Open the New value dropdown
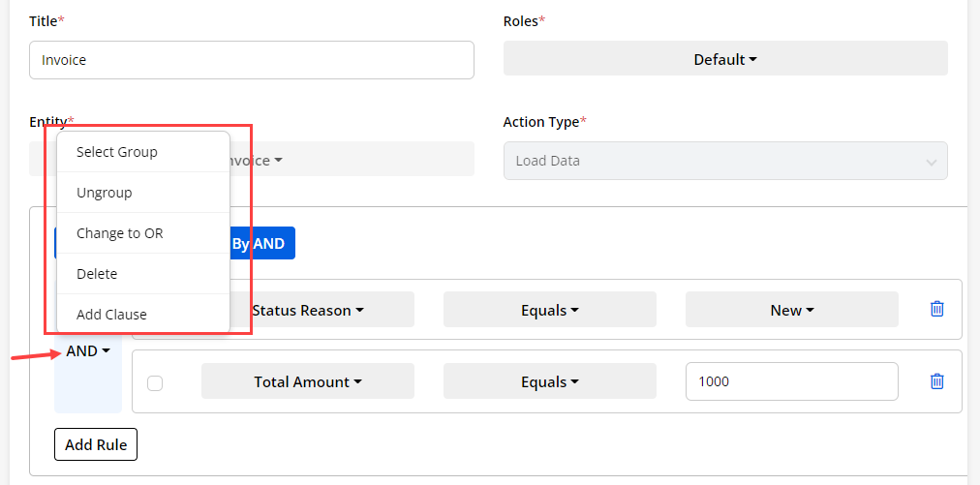 791,310
